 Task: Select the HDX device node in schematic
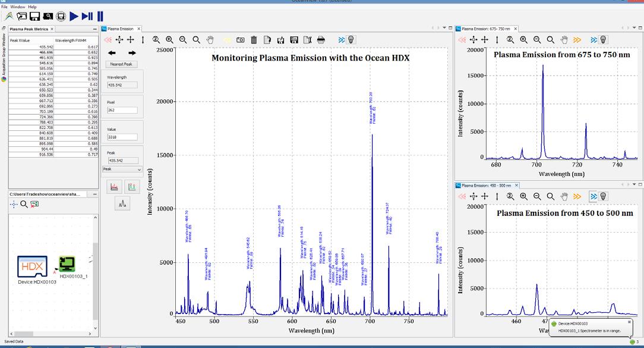click(x=33, y=267)
